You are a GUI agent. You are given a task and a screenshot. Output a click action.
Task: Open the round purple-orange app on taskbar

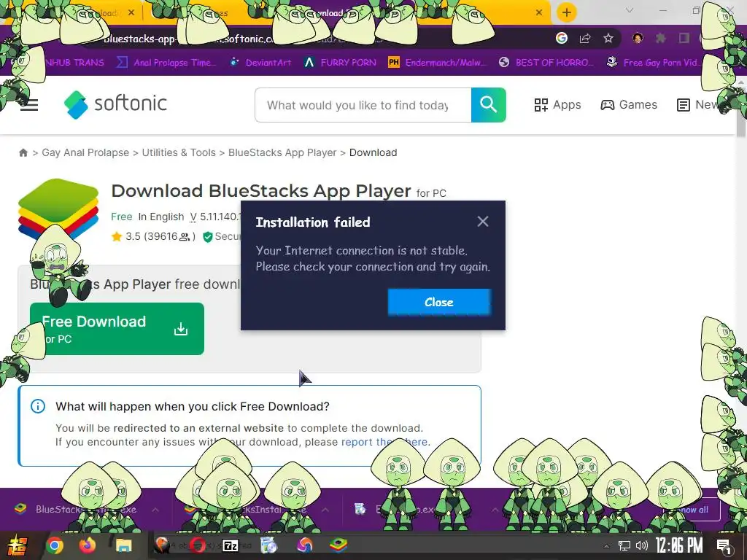click(x=305, y=545)
